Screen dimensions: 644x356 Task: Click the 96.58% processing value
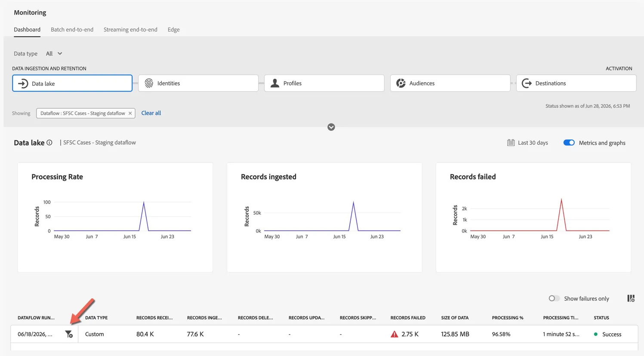501,334
